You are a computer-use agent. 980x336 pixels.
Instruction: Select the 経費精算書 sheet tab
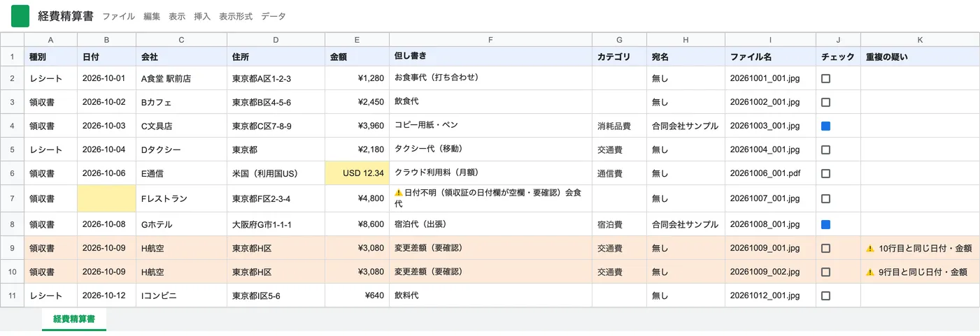[74, 319]
